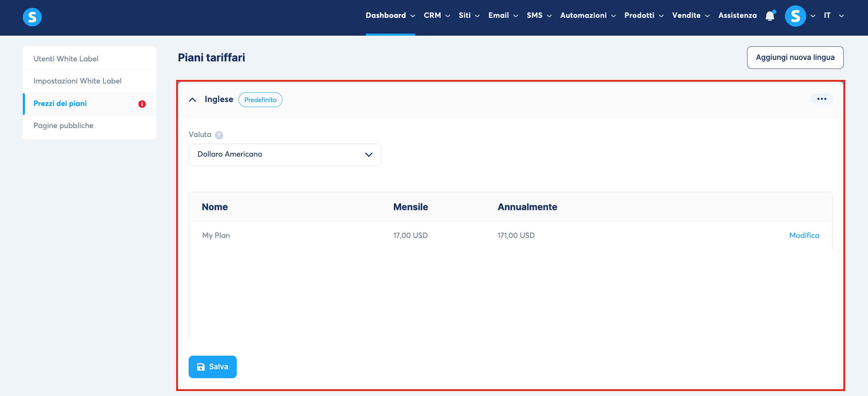
Task: Click the systeme.io logo top left
Action: (32, 17)
